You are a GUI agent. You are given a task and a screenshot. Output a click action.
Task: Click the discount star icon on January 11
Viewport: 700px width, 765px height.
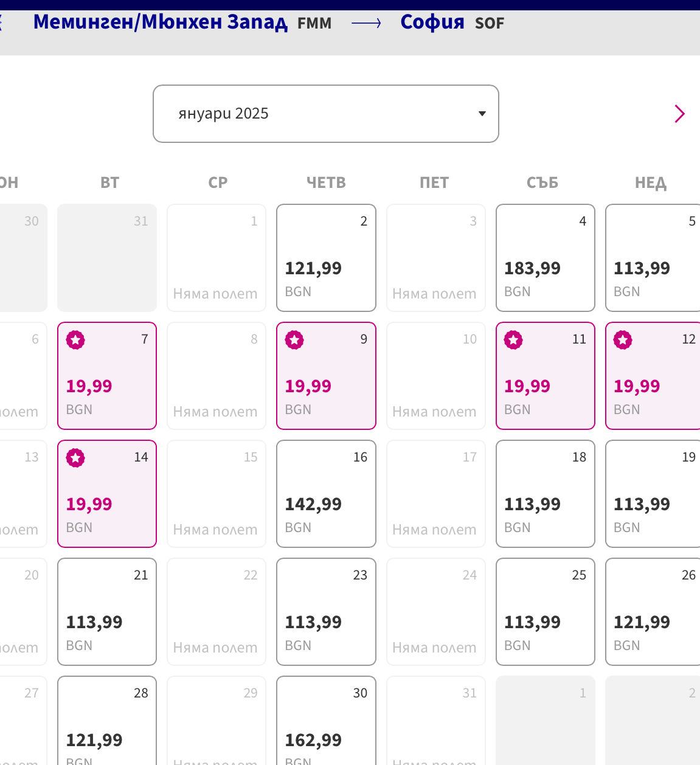point(513,340)
